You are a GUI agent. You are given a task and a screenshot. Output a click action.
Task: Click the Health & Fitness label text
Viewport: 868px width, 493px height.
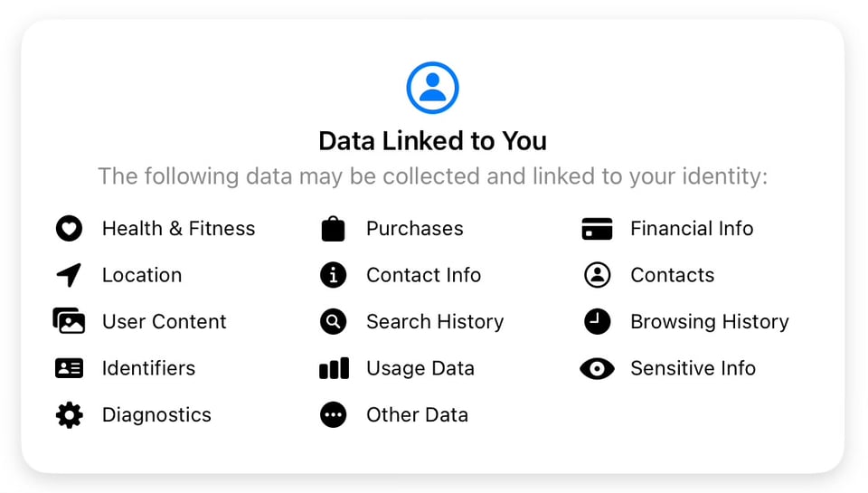(x=178, y=229)
